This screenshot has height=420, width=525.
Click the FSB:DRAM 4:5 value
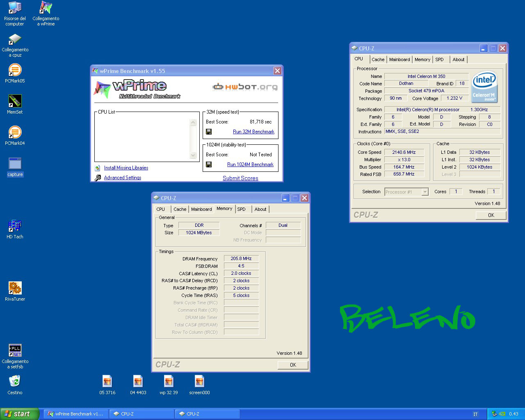pyautogui.click(x=241, y=266)
